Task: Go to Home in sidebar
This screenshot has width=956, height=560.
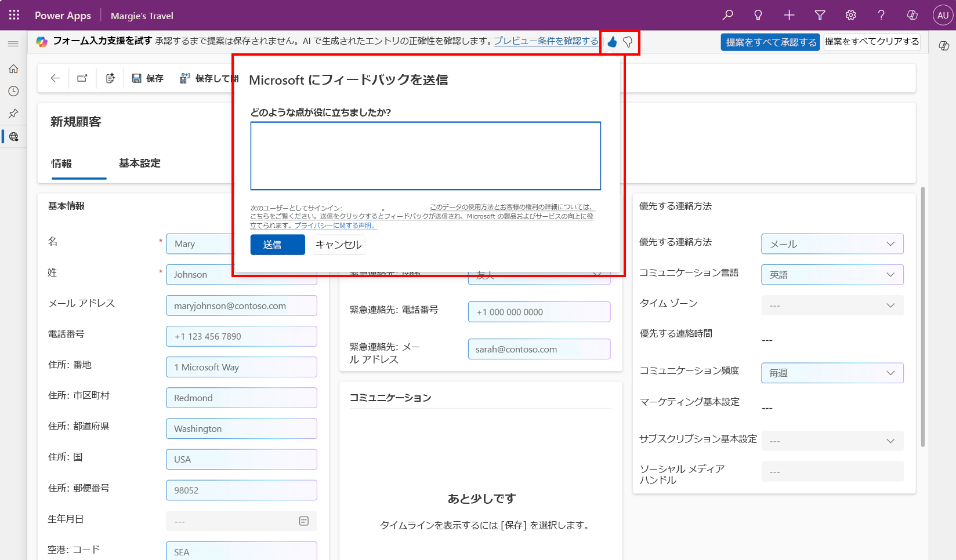Action: point(13,69)
